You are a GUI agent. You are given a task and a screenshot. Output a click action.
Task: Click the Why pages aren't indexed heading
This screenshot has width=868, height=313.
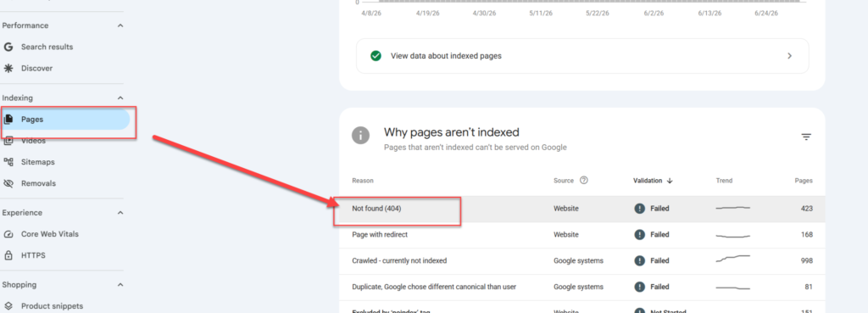click(452, 132)
